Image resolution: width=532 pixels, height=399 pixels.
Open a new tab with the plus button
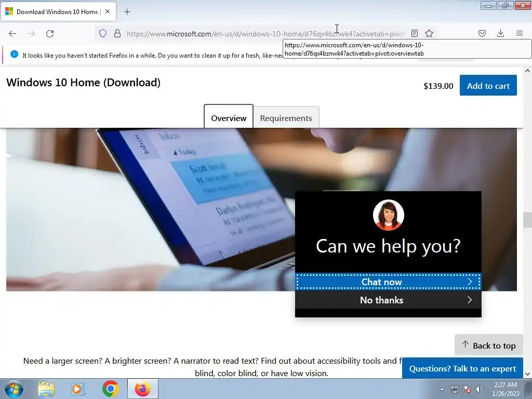(127, 12)
